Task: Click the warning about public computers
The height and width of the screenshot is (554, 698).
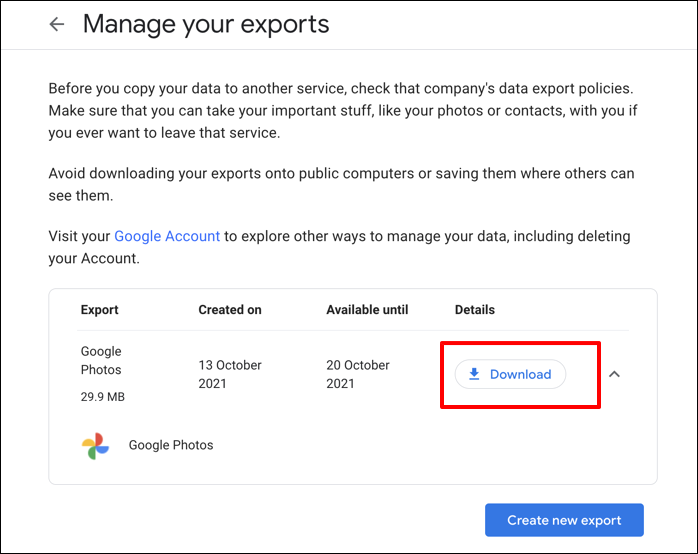Action: [x=340, y=184]
